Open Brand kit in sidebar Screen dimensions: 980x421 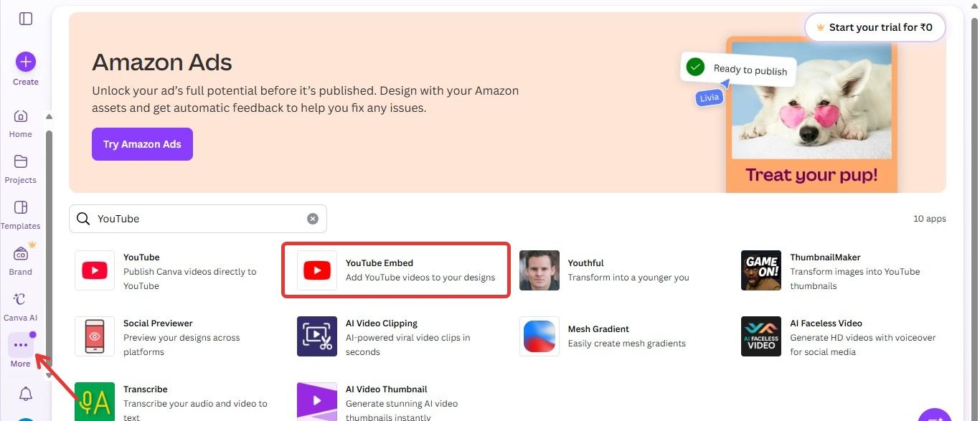(x=21, y=261)
